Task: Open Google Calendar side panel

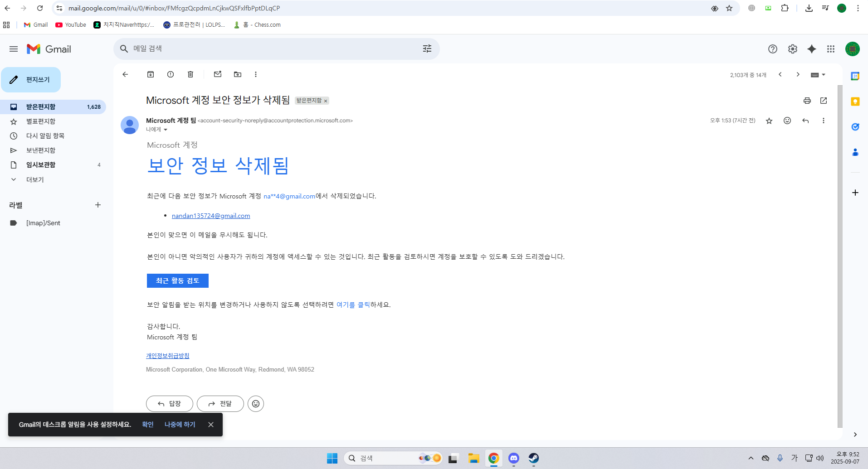Action: click(x=855, y=76)
